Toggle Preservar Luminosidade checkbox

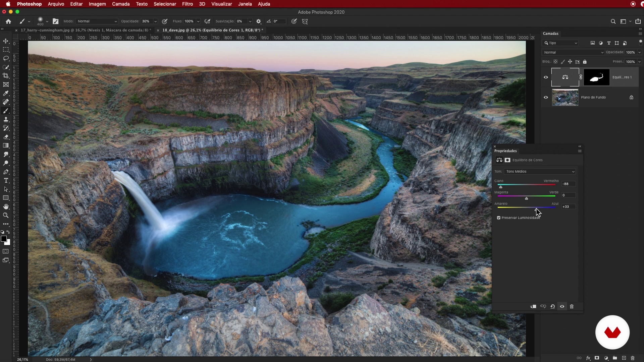(x=499, y=218)
